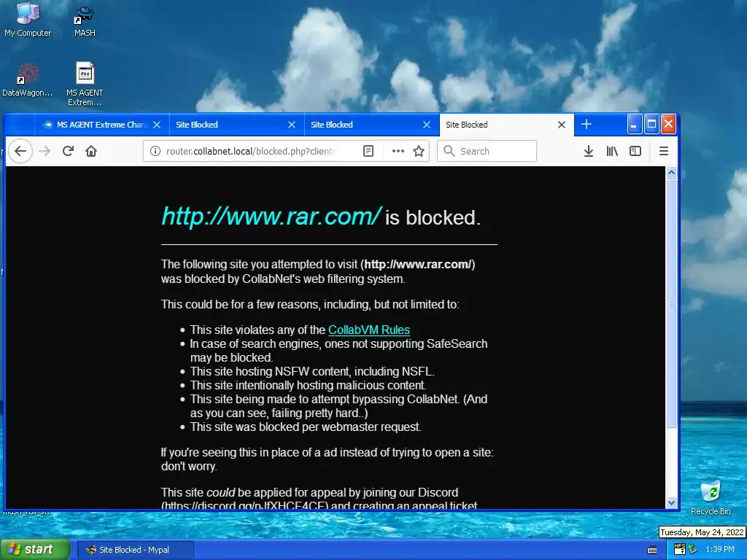Select the MASH desktop shortcut

coord(85,20)
